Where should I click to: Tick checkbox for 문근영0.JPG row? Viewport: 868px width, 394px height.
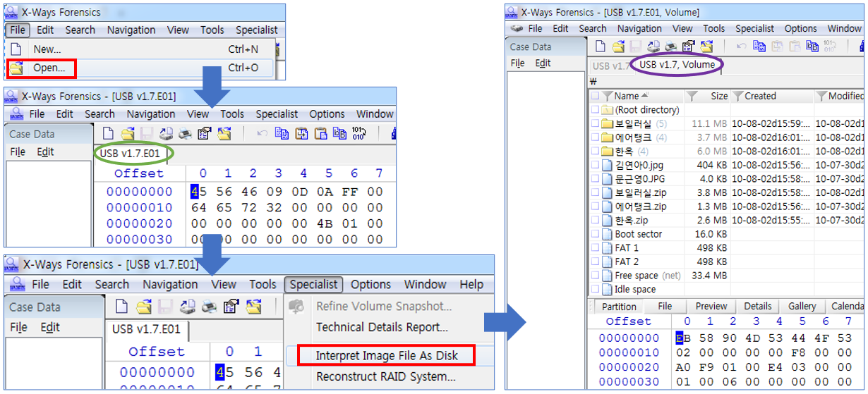[595, 179]
